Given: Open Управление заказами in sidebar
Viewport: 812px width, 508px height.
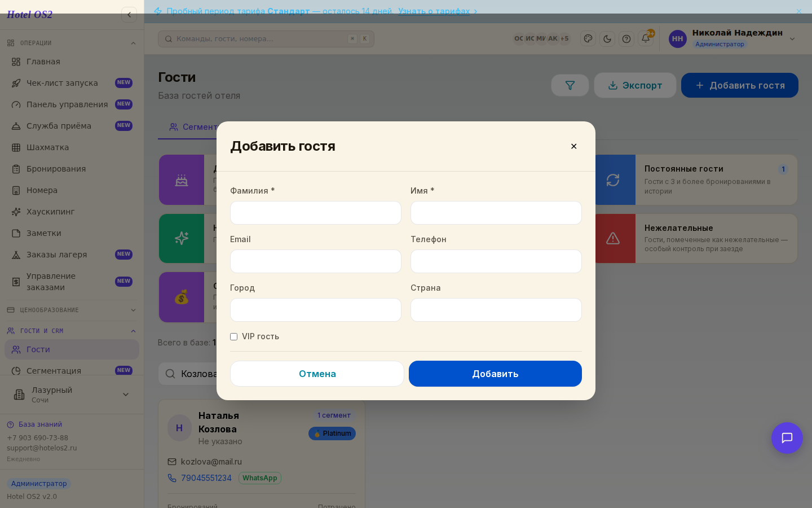Looking at the screenshot, I should coord(72,282).
